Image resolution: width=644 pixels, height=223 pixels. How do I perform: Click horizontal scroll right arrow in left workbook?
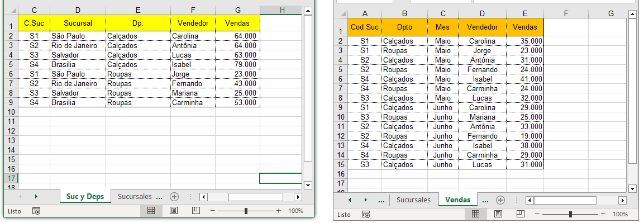pos(298,197)
